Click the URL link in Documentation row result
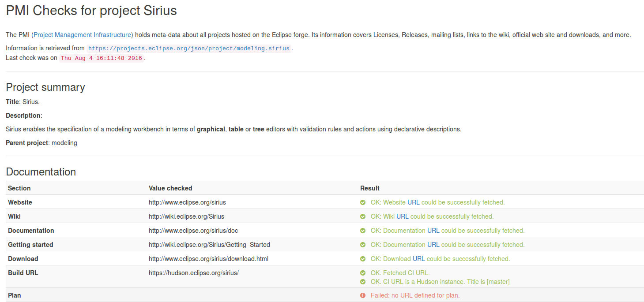Viewport: 644px width, 302px height. pyautogui.click(x=433, y=231)
